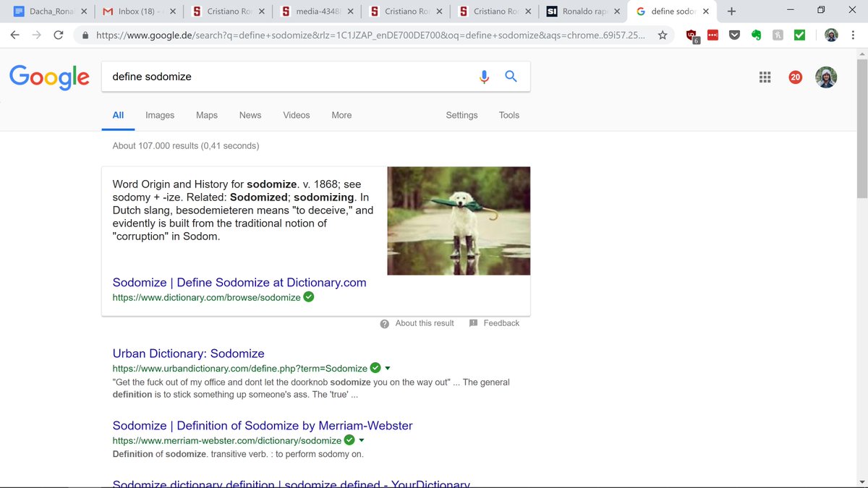Close the Ronaldo rap tab
Screen dimensions: 868x488
tap(617, 12)
